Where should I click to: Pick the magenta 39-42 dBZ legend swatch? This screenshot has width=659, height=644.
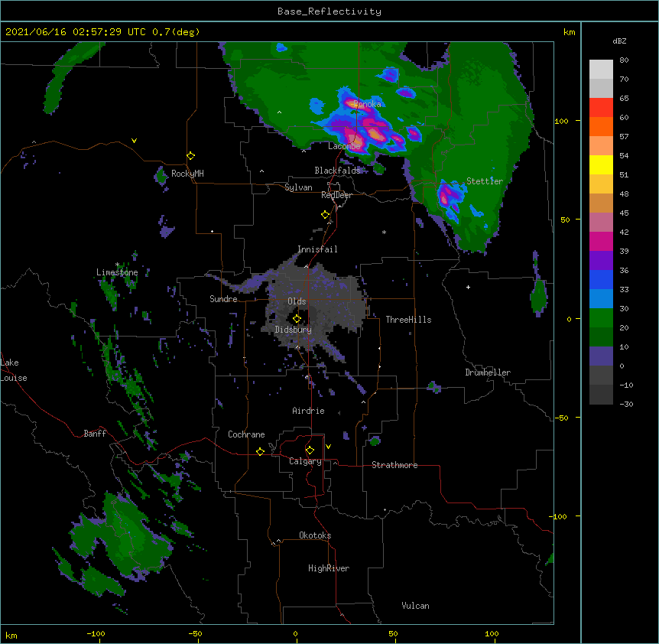coord(601,241)
